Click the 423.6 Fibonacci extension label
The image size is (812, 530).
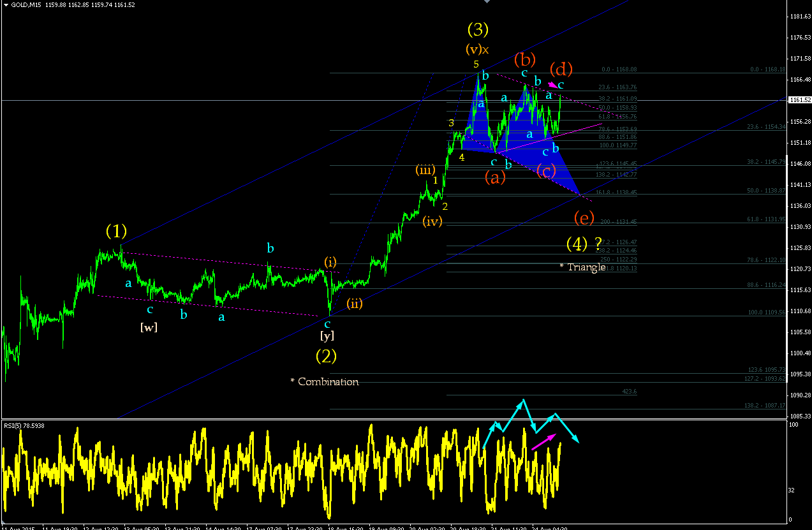coord(630,392)
